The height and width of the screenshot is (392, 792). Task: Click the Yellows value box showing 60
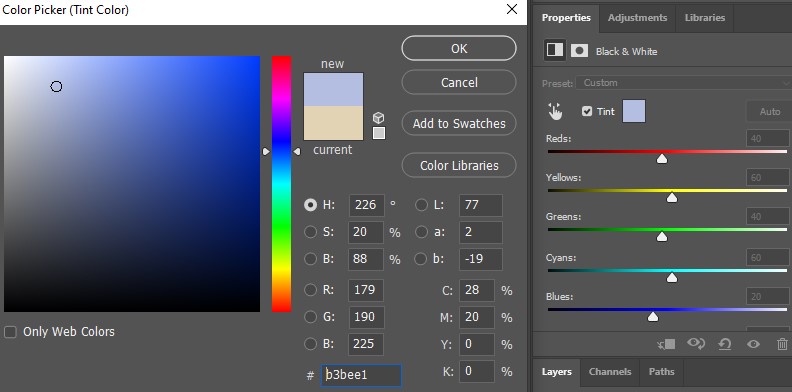tap(768, 177)
